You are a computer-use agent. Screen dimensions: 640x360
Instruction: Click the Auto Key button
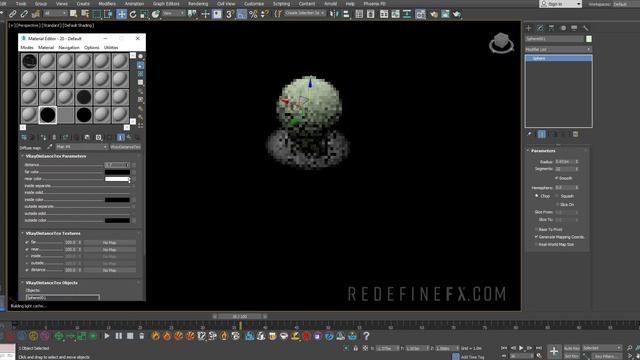[571, 348]
